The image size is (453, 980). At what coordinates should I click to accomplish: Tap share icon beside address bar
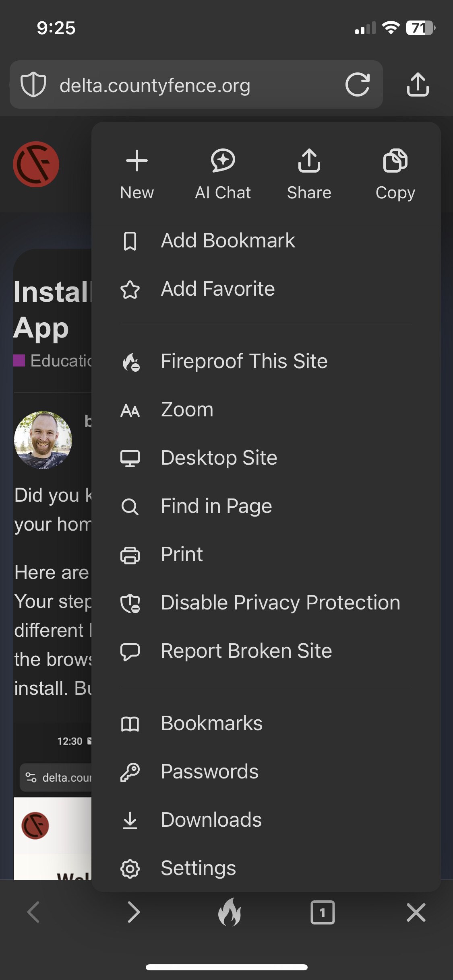(x=418, y=84)
